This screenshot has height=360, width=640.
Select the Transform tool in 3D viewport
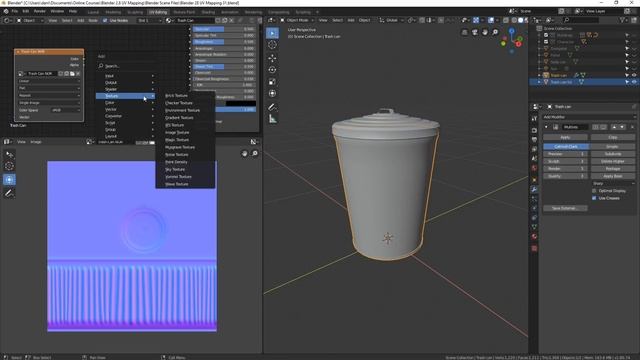click(x=272, y=93)
